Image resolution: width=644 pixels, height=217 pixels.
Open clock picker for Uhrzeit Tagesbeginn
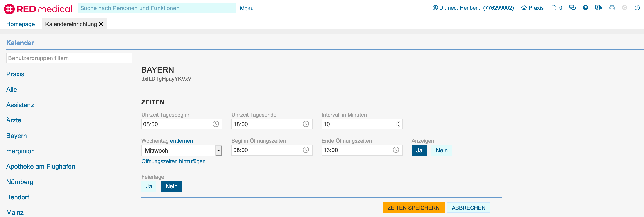click(x=215, y=124)
